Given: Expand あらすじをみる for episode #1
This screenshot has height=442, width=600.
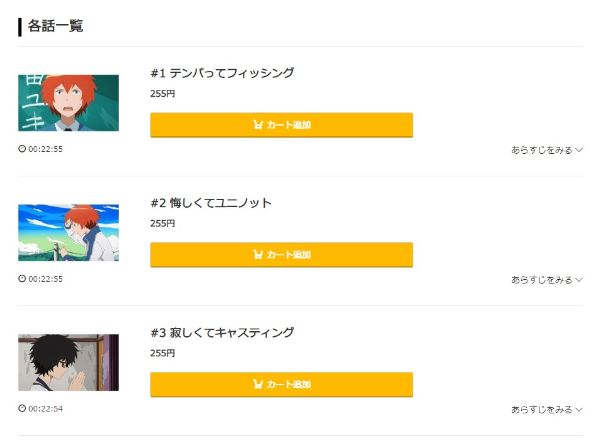Looking at the screenshot, I should tap(546, 150).
